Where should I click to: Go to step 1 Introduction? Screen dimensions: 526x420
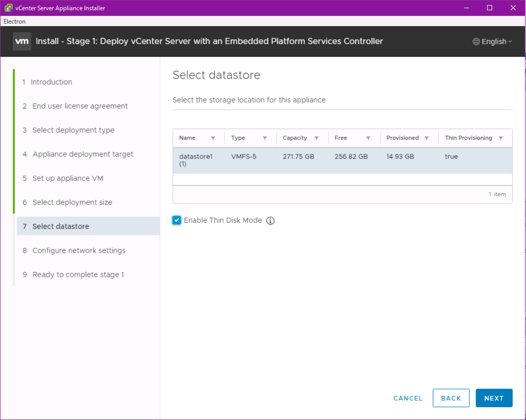47,82
